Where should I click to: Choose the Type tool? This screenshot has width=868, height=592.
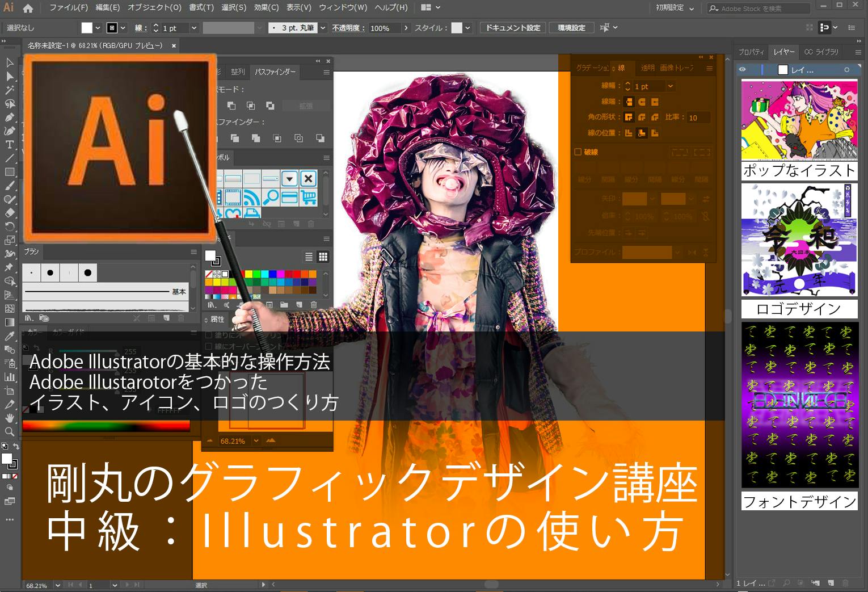pyautogui.click(x=10, y=145)
